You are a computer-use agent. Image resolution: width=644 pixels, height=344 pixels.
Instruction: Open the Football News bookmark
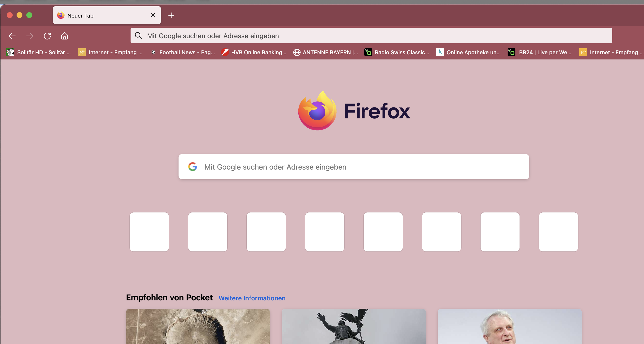[x=183, y=52]
